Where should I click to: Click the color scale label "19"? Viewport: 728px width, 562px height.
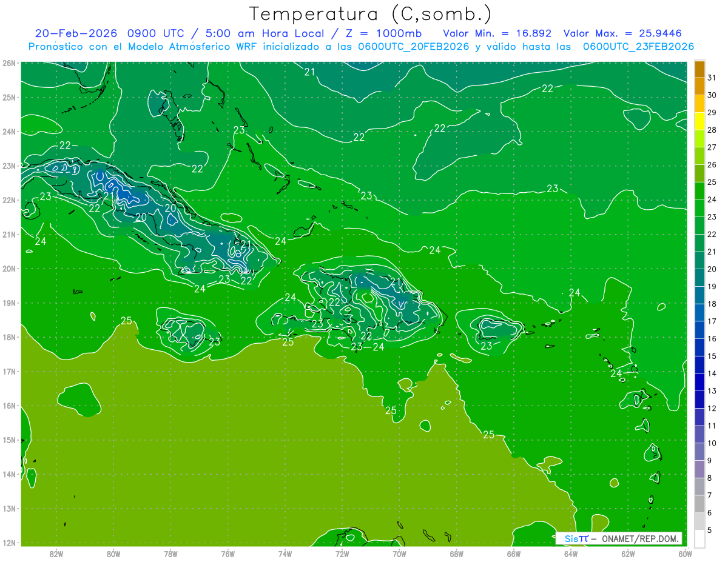click(712, 287)
